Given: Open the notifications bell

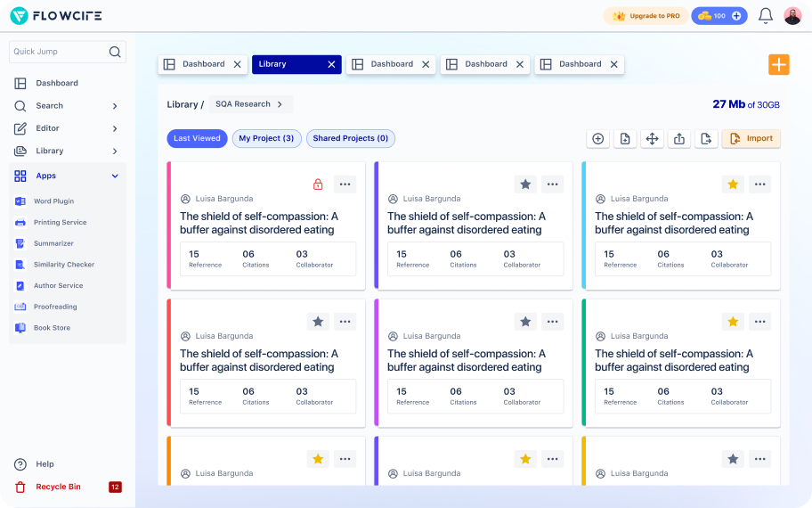Looking at the screenshot, I should pyautogui.click(x=765, y=16).
